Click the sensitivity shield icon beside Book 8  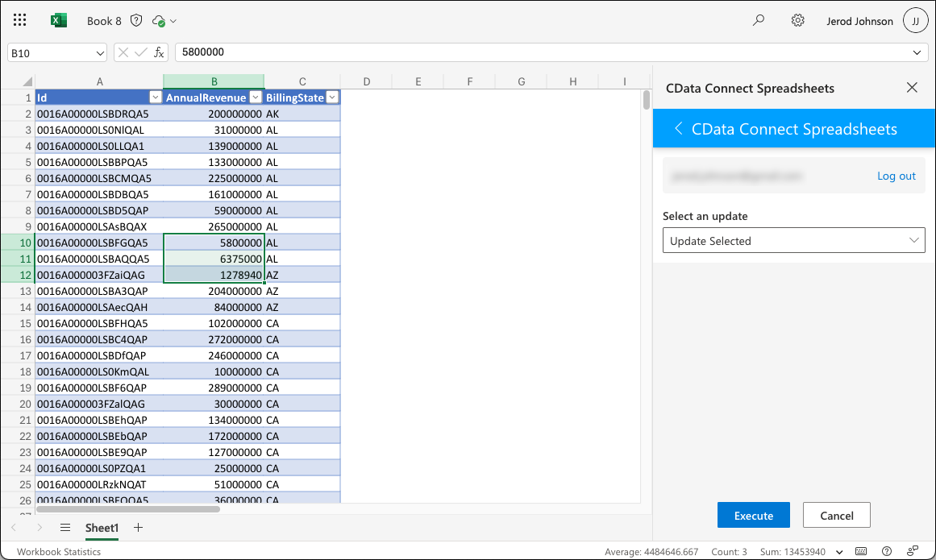[136, 21]
